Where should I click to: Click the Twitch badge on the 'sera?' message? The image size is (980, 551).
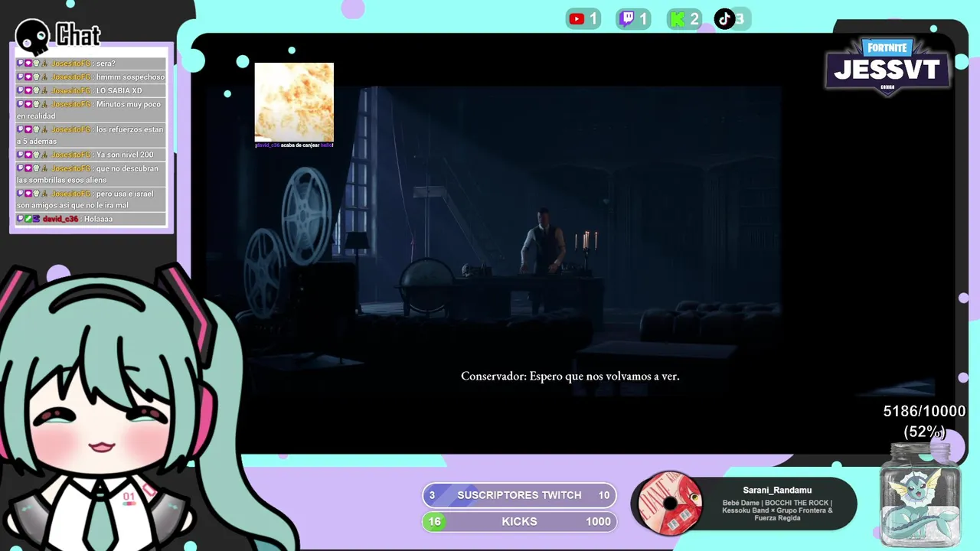[x=21, y=64]
